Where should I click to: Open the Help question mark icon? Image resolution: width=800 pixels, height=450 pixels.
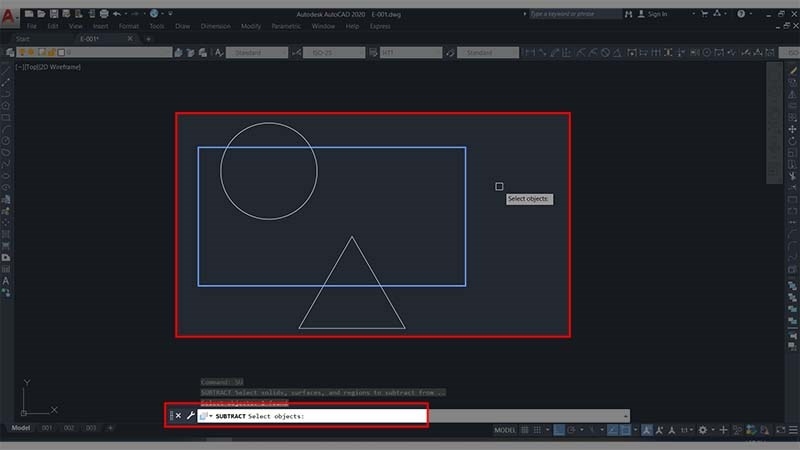(x=740, y=14)
